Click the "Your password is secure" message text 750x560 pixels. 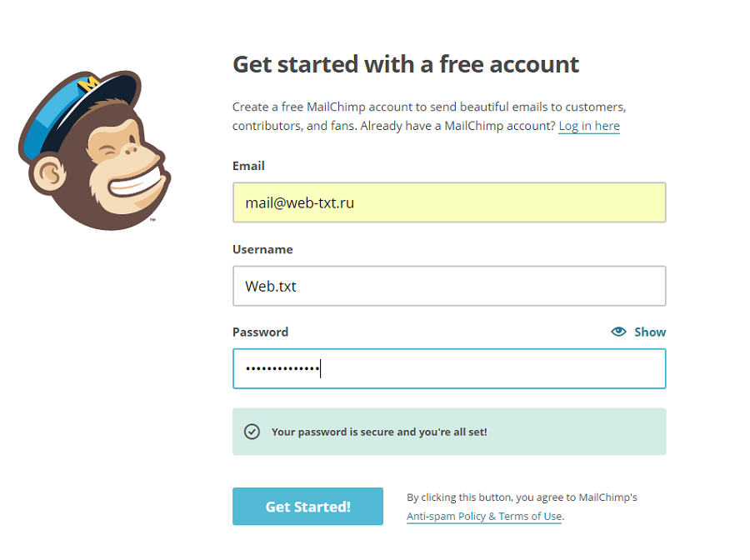tap(379, 432)
